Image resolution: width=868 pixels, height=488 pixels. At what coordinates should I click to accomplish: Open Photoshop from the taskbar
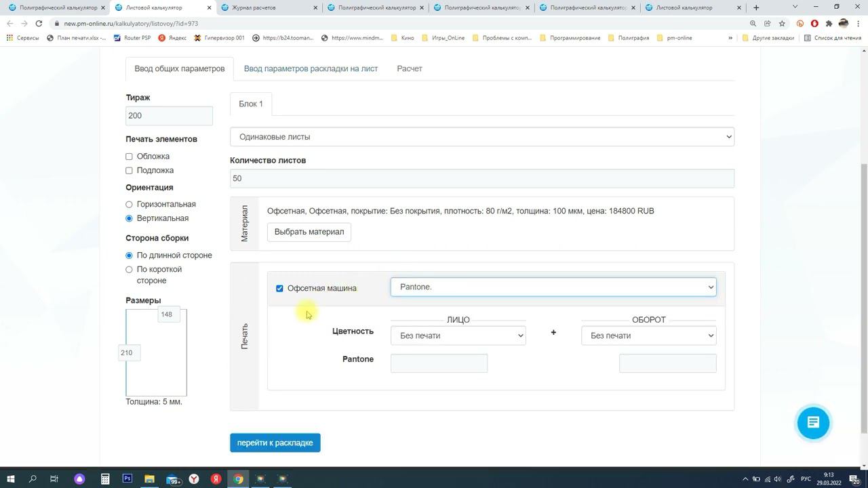point(127,479)
